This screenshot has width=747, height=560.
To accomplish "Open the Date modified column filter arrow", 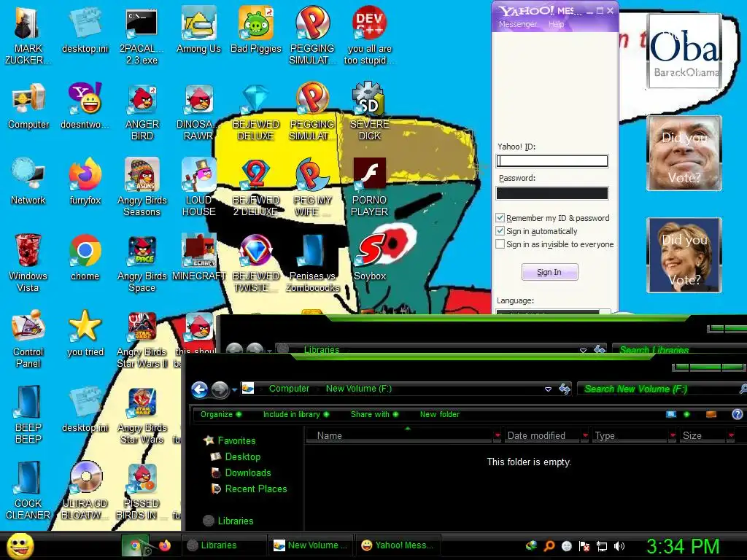I will coord(585,435).
